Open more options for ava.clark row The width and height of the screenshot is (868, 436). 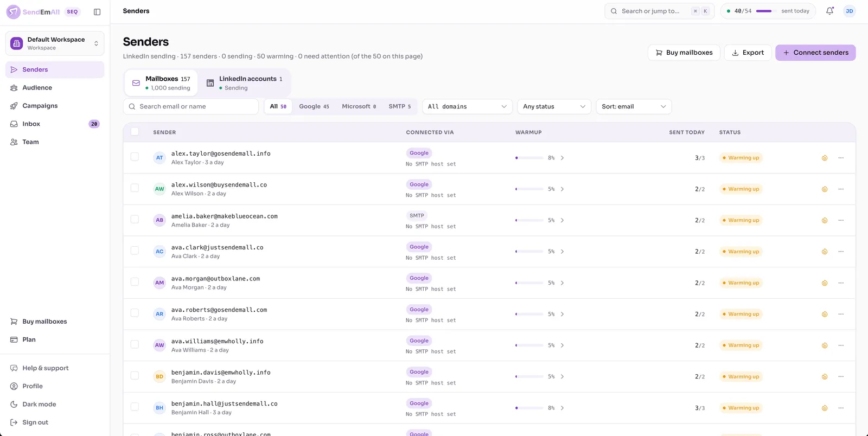click(841, 252)
